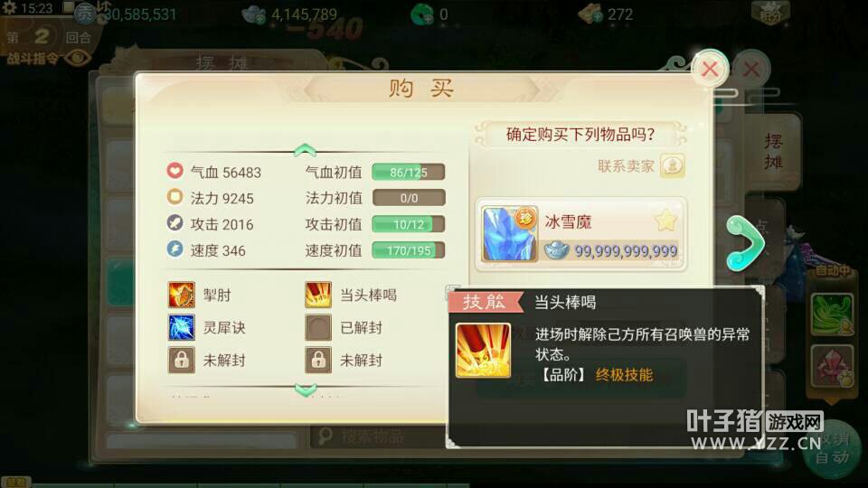The height and width of the screenshot is (488, 868).
Task: Click the teal next-item arrow
Action: click(746, 243)
